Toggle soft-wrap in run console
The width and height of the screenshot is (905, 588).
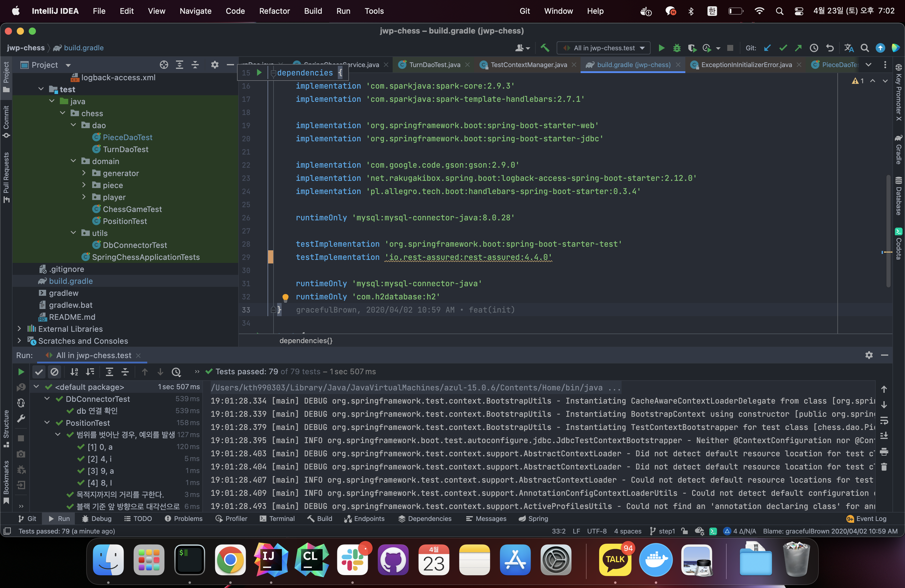(884, 420)
